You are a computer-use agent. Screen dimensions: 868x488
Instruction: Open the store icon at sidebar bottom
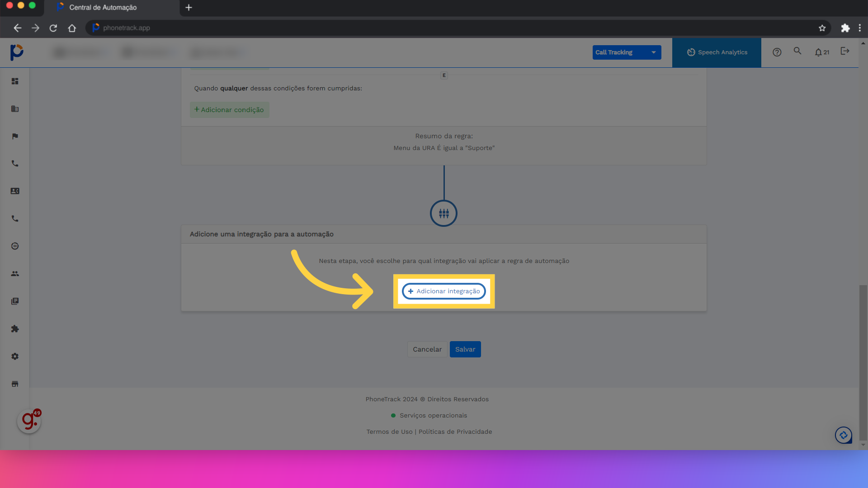coord(15,384)
